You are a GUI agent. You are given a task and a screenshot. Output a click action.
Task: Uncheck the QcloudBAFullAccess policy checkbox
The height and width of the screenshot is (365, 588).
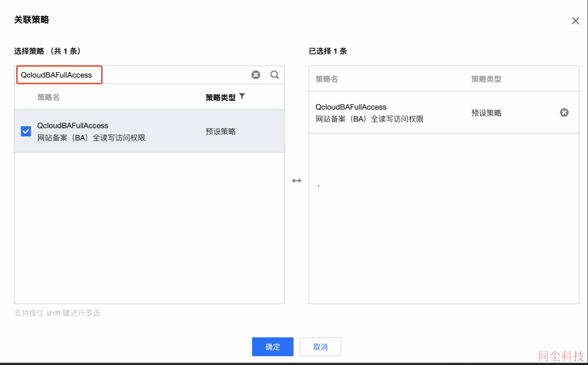26,131
